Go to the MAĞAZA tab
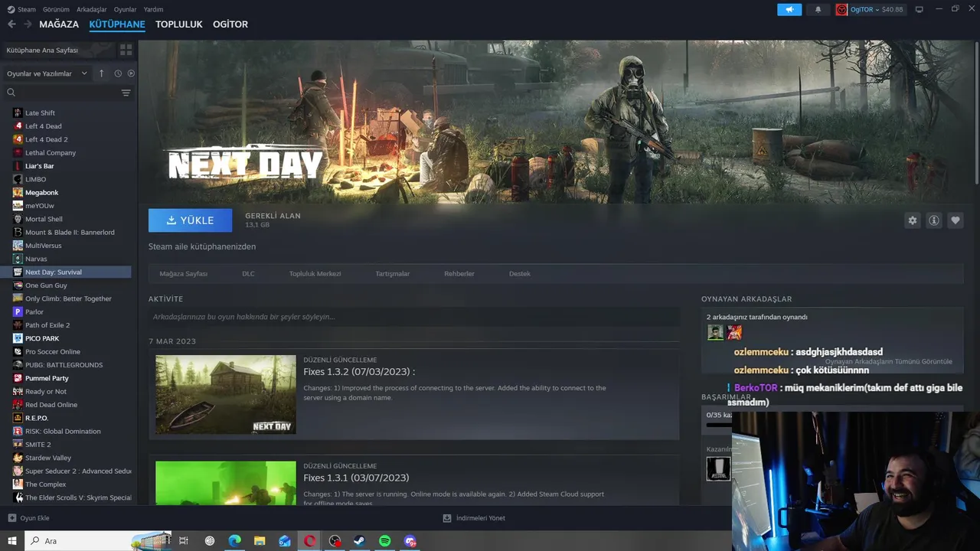Image resolution: width=980 pixels, height=551 pixels. (59, 24)
